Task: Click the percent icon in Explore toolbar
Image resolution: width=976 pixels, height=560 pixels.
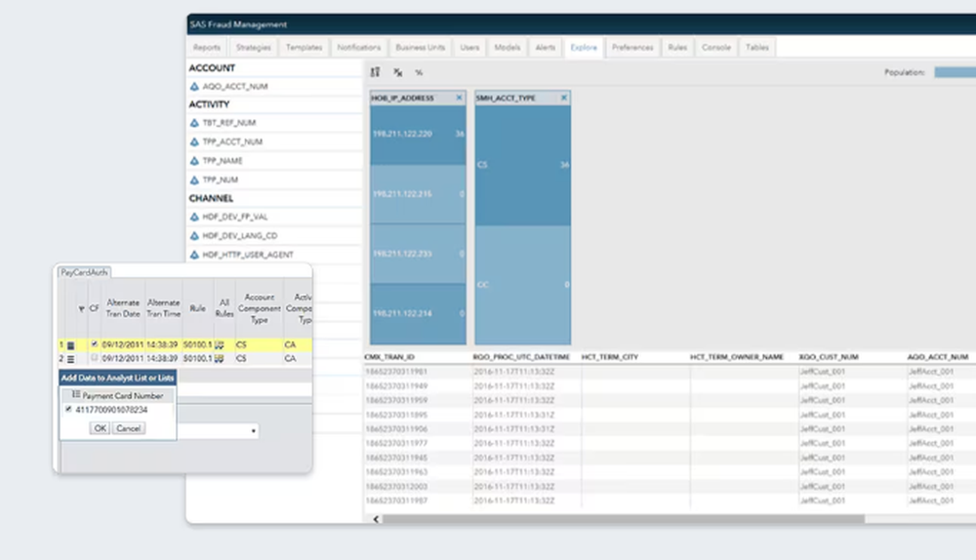Action: click(x=419, y=72)
